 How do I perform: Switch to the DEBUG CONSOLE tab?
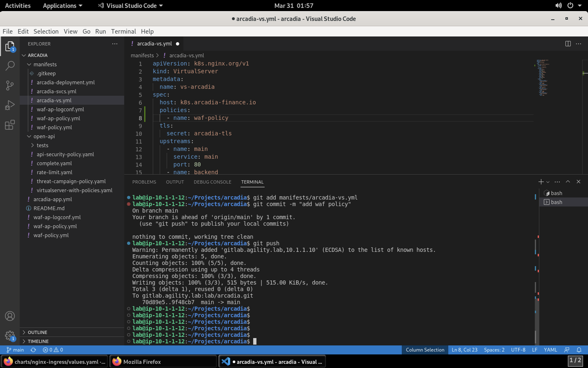[212, 182]
